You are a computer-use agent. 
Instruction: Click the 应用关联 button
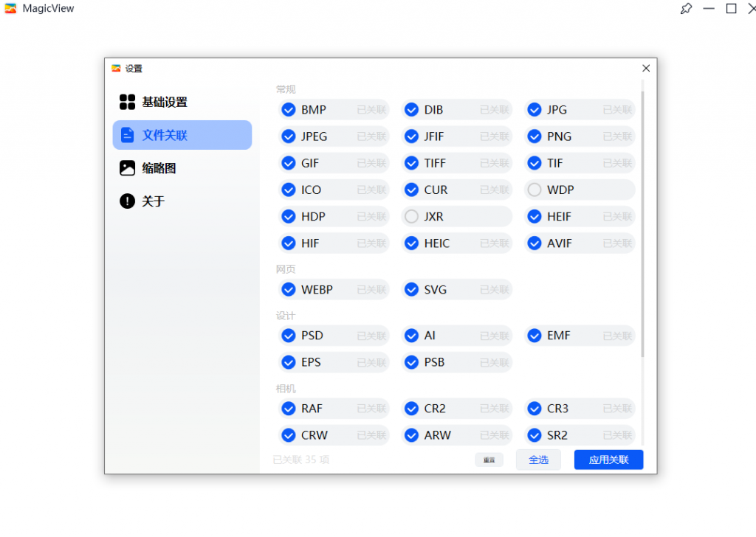pyautogui.click(x=608, y=460)
